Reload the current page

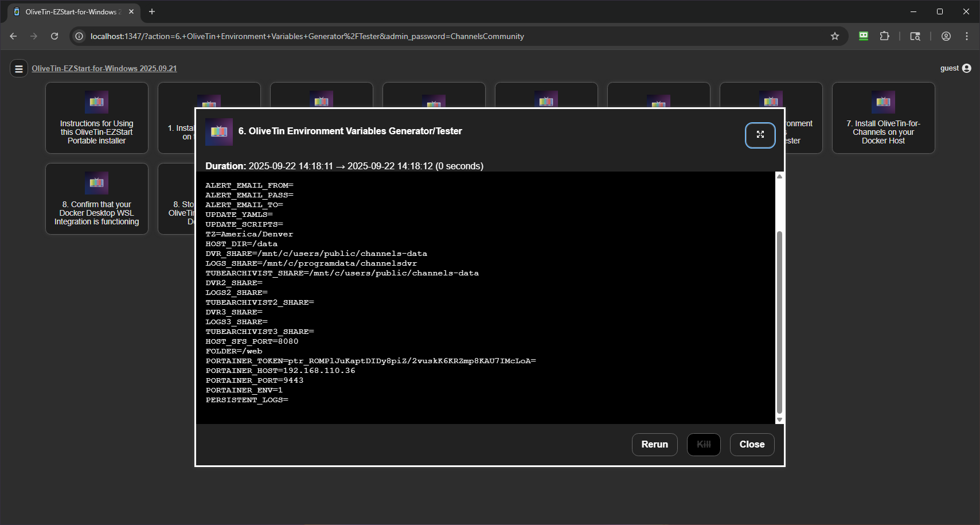tap(54, 36)
